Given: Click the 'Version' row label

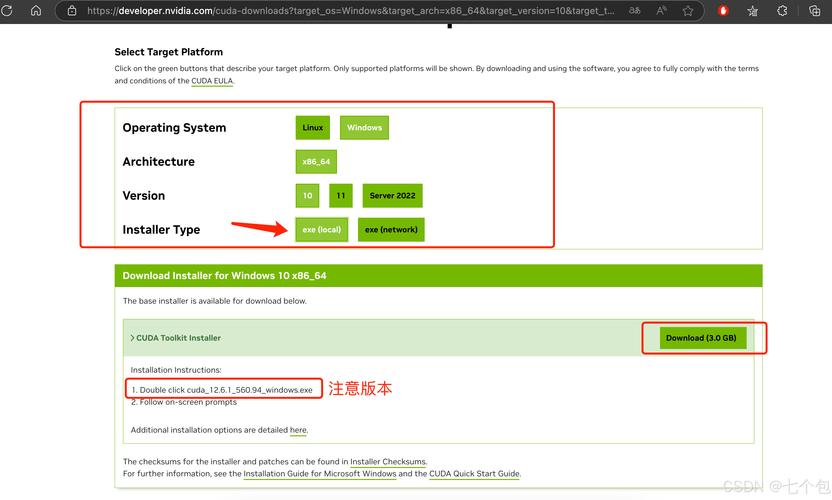Looking at the screenshot, I should pos(144,195).
